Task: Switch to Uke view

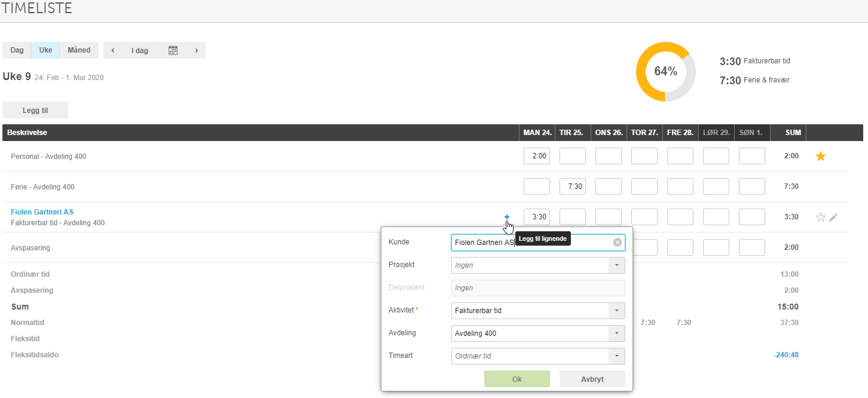Action: [x=45, y=50]
